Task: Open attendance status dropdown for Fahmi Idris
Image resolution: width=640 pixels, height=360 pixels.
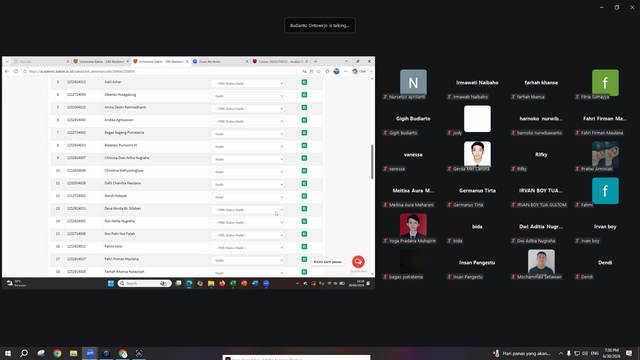Action: (x=247, y=248)
